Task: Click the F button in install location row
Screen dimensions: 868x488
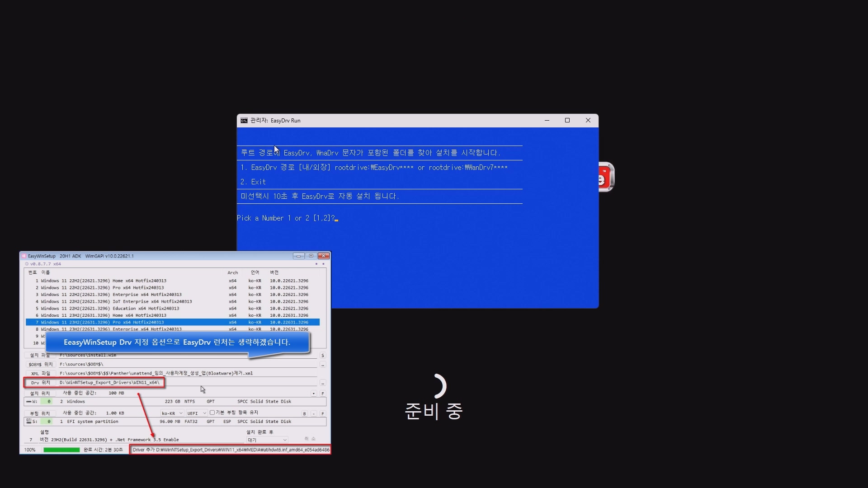Action: point(322,394)
